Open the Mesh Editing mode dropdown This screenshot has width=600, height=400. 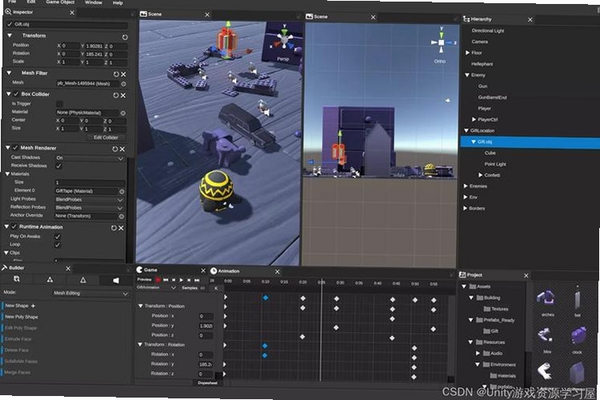pyautogui.click(x=90, y=293)
